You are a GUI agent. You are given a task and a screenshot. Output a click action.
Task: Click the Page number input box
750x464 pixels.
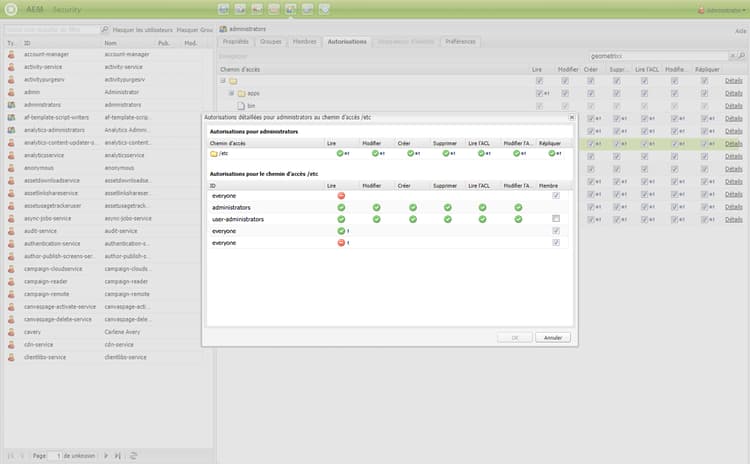(x=55, y=456)
